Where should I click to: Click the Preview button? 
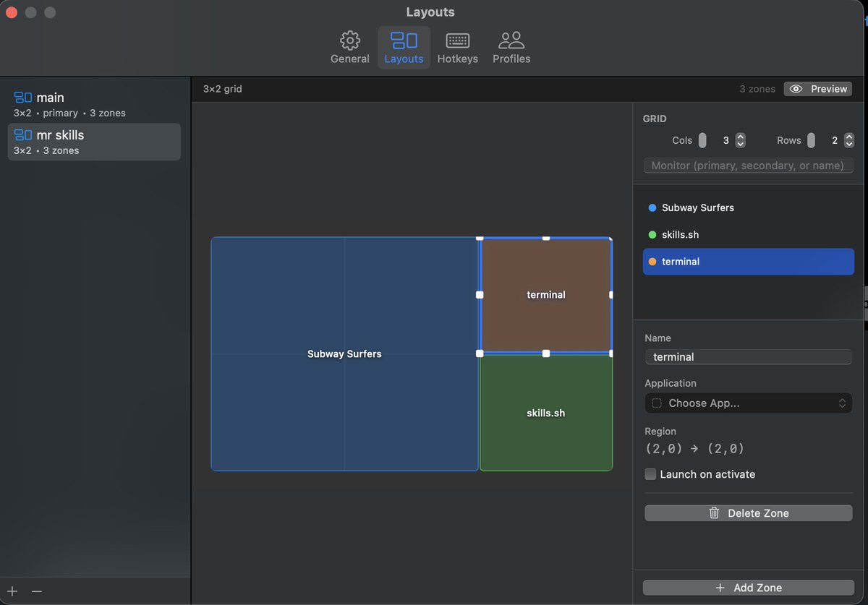coord(818,89)
